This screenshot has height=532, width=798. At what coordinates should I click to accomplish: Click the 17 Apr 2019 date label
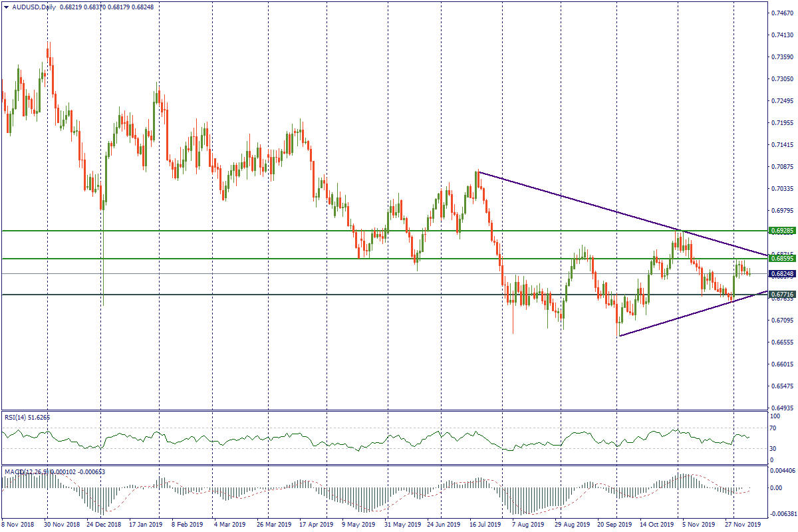pos(315,525)
